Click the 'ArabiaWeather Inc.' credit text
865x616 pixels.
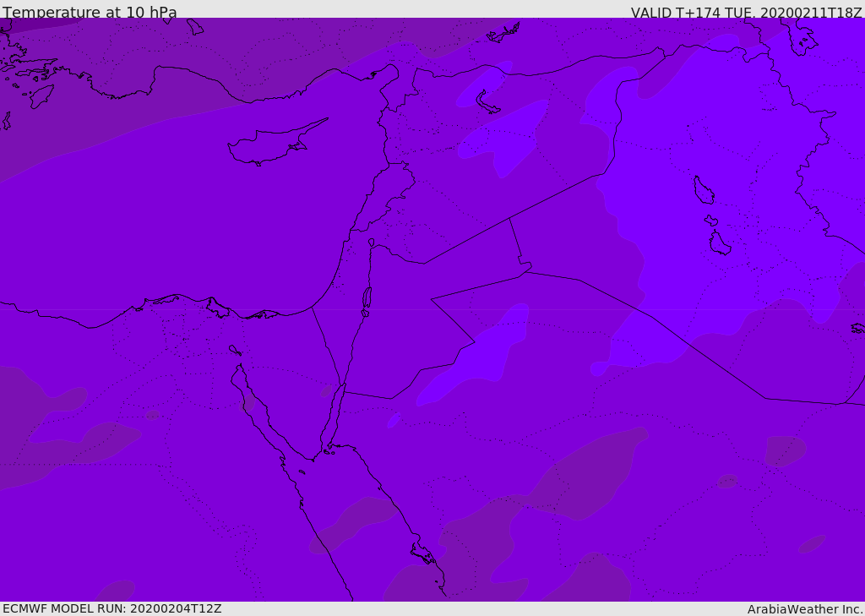pyautogui.click(x=805, y=609)
